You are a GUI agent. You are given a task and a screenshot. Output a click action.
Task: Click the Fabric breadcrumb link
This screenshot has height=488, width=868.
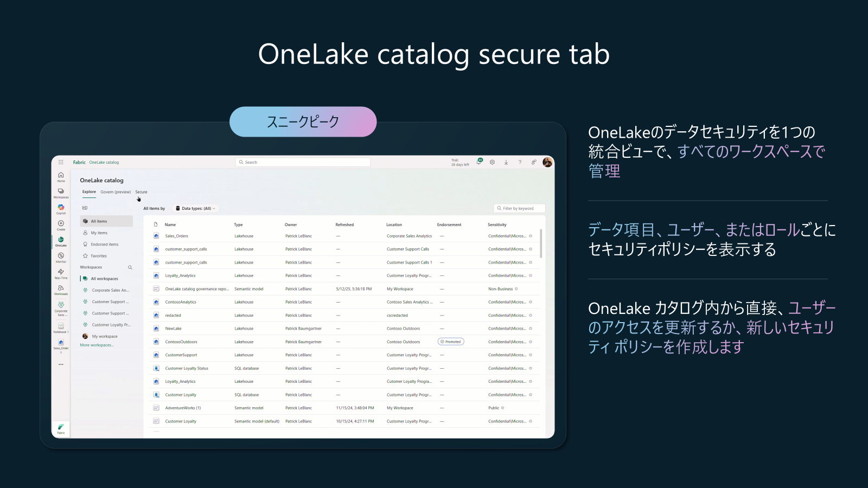79,162
